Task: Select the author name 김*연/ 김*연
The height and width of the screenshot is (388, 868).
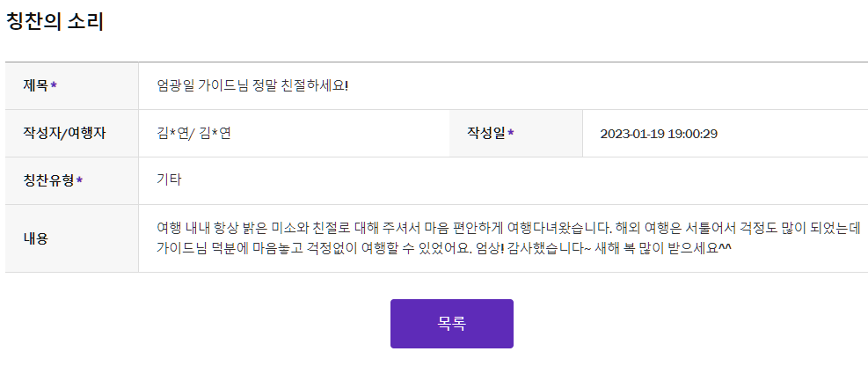Action: click(193, 134)
